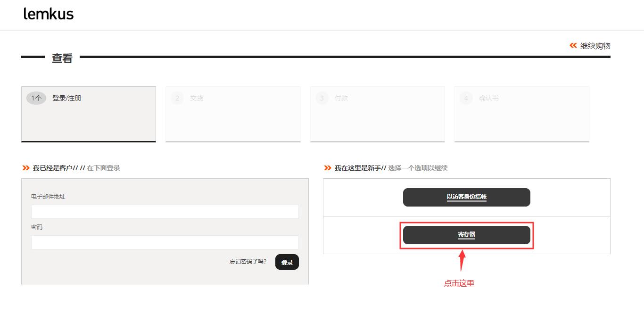This screenshot has height=315, width=644.
Task: Select the 交货 step label
Action: [197, 98]
